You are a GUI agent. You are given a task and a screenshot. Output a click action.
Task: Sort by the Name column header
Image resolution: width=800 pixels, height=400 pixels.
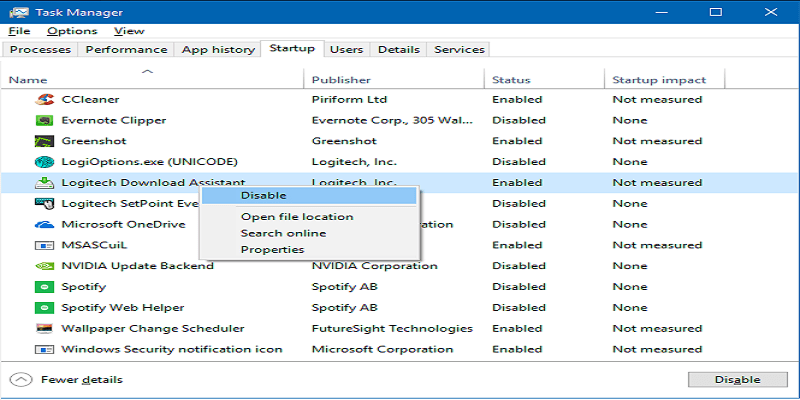(x=153, y=80)
